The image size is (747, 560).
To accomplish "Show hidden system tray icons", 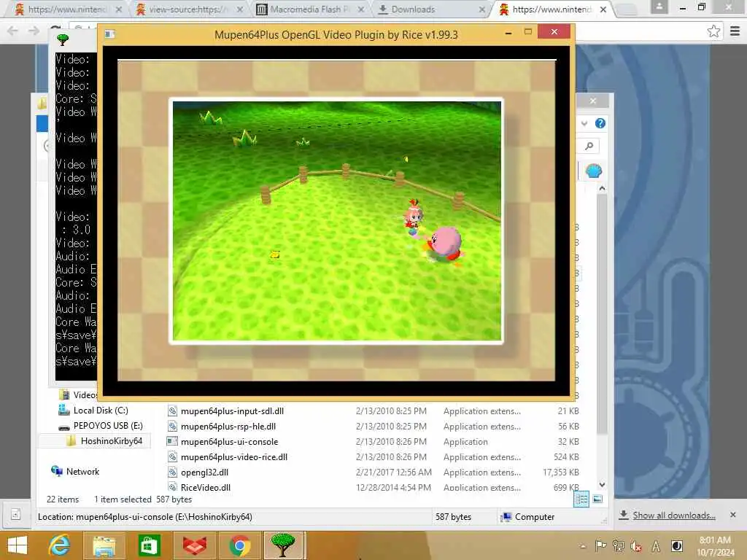I will [x=583, y=546].
